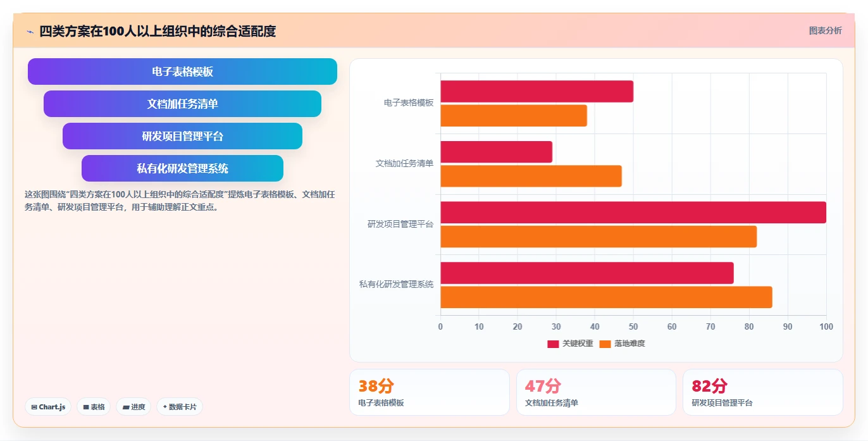Select the 研发项目管理平台 funnel bar

pyautogui.click(x=182, y=136)
